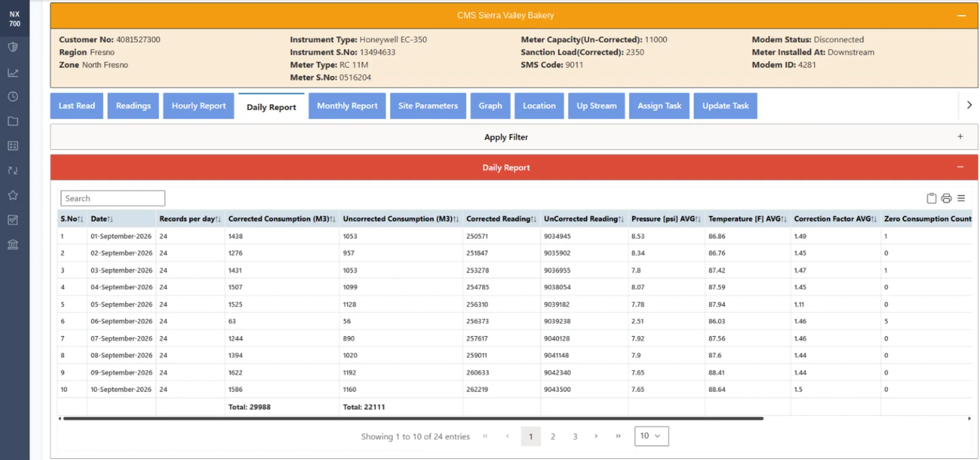Screen dimensions: 980x460
Task: Show more tabs with the right chevron
Action: (x=969, y=105)
